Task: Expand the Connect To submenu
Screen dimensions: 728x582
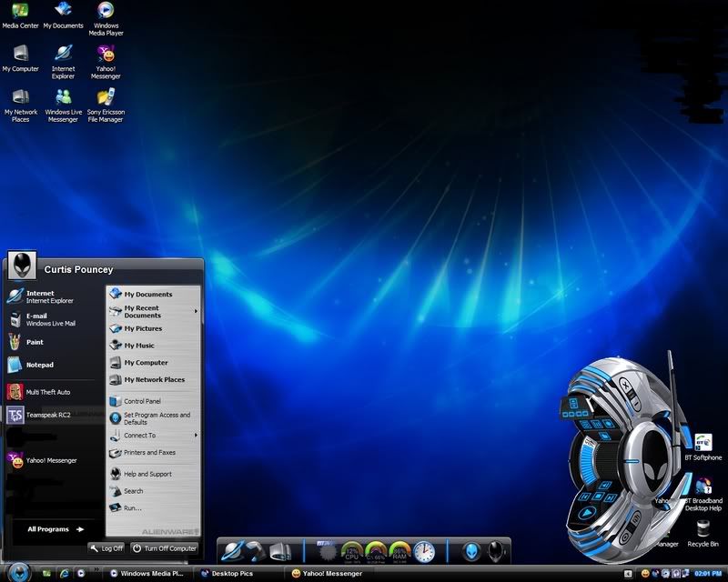Action: 154,436
